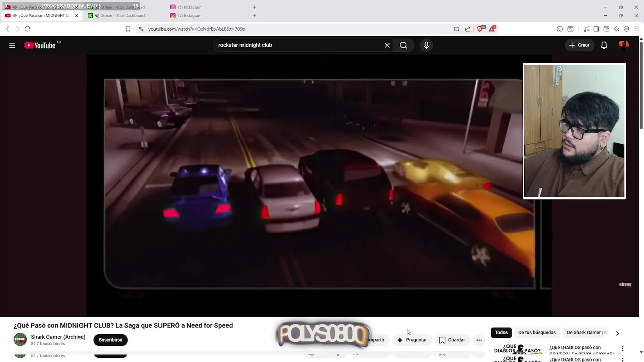The image size is (644, 362).
Task: Open the picture-in-picture address bar icon
Action: pyautogui.click(x=457, y=29)
